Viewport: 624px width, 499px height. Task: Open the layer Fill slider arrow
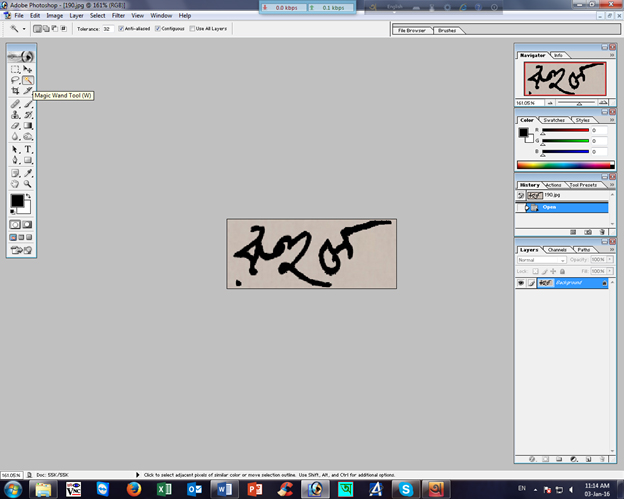610,271
